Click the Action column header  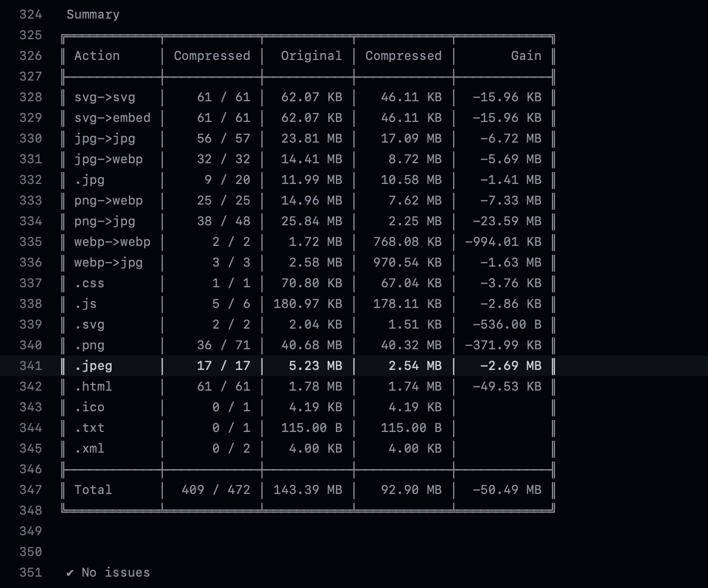97,56
